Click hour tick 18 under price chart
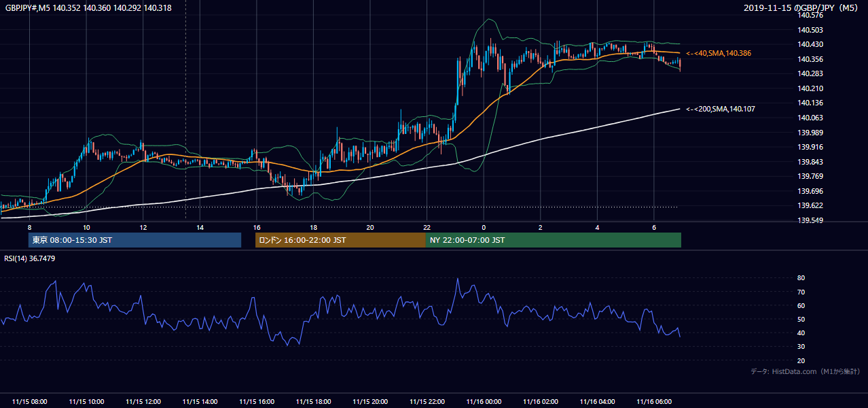 313,227
